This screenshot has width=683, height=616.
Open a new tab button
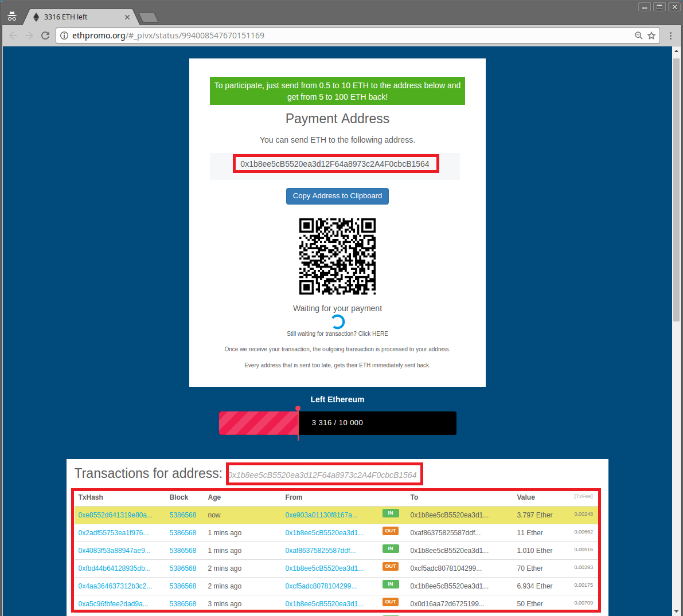tap(149, 17)
